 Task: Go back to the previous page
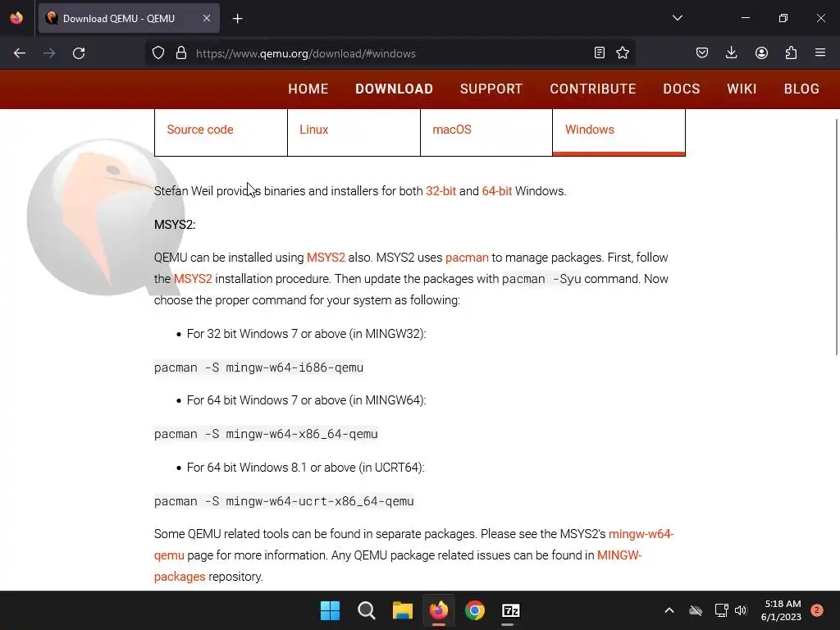[x=20, y=53]
